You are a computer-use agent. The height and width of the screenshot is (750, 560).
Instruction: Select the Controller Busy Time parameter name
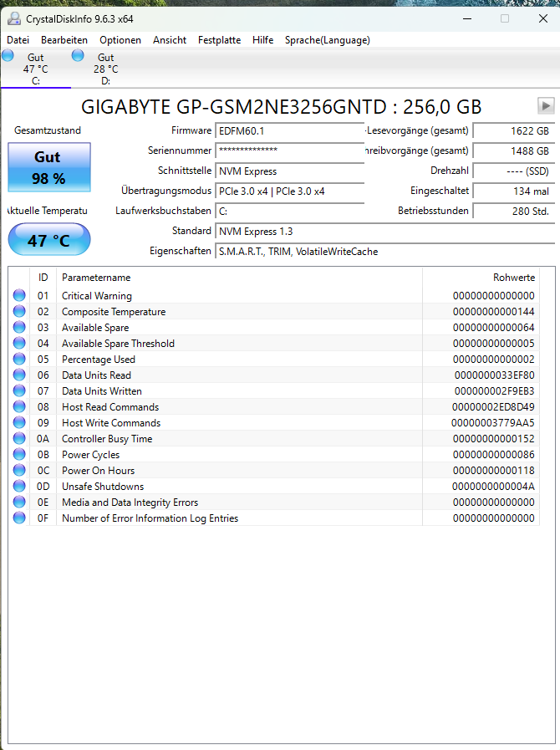(x=107, y=439)
